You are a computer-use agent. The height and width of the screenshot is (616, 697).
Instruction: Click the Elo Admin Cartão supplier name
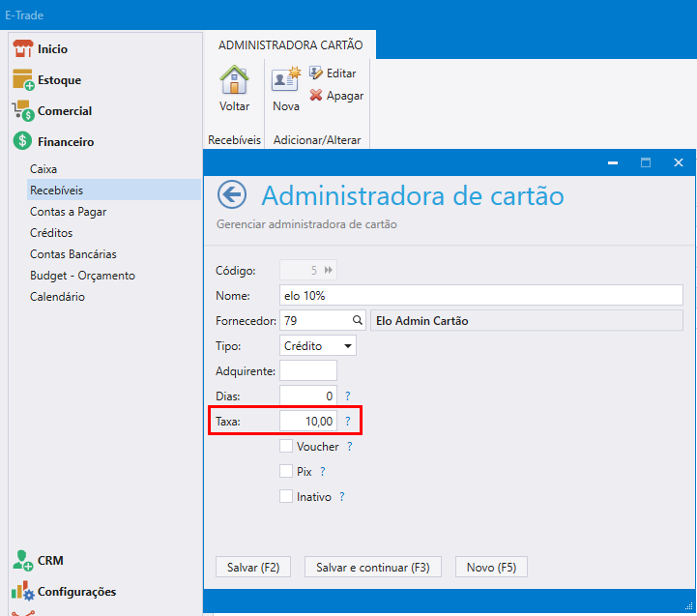[421, 321]
